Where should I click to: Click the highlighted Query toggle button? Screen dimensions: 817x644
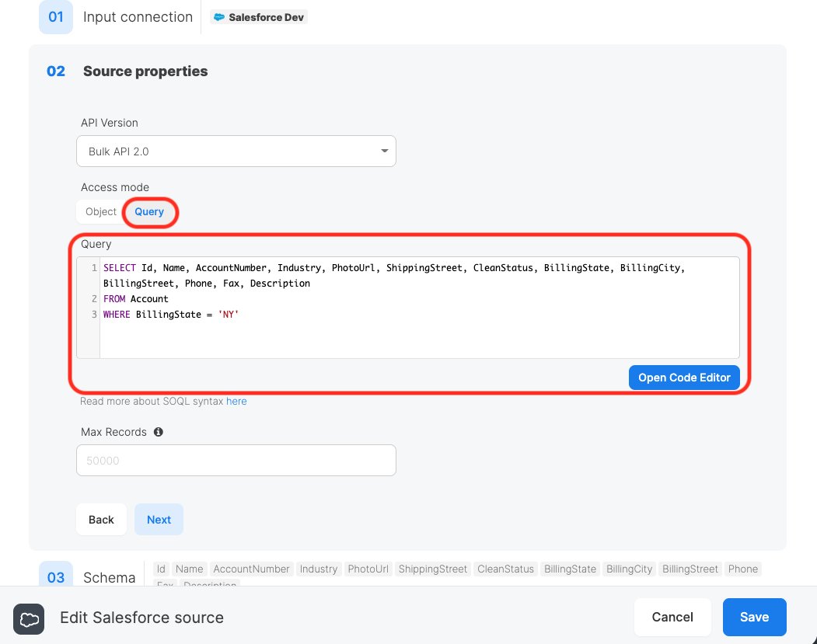149,211
